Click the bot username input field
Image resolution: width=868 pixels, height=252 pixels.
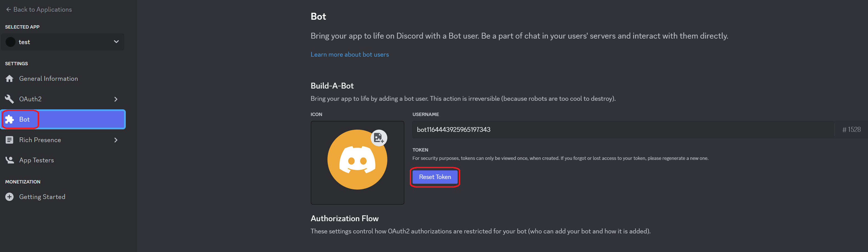623,130
